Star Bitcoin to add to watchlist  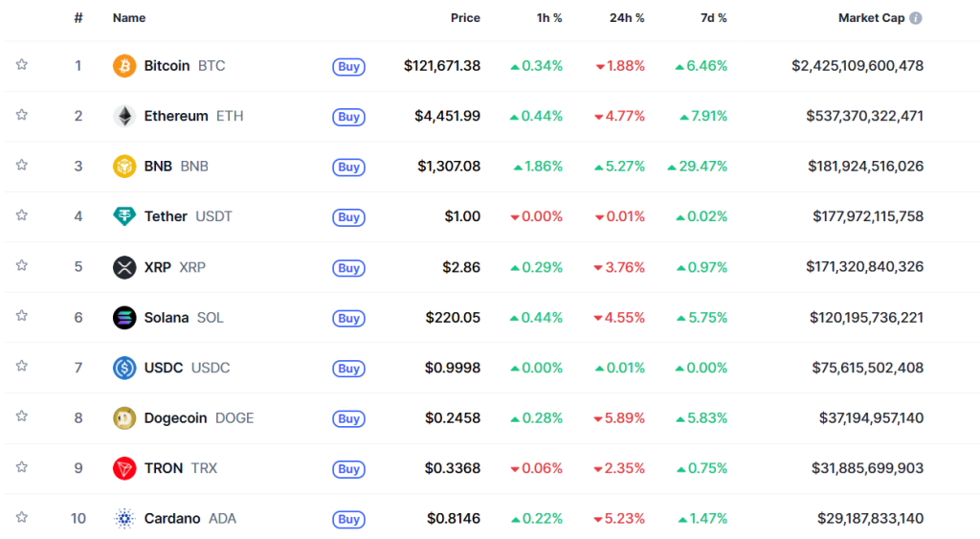[22, 65]
